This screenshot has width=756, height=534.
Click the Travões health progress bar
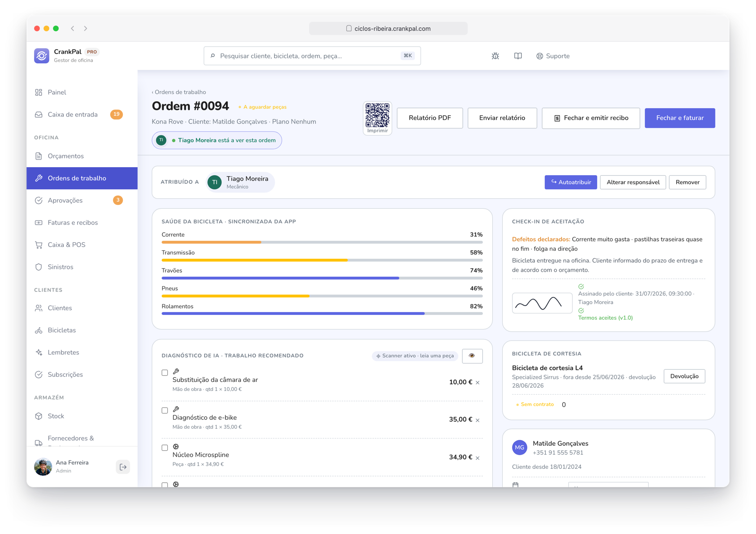[322, 278]
